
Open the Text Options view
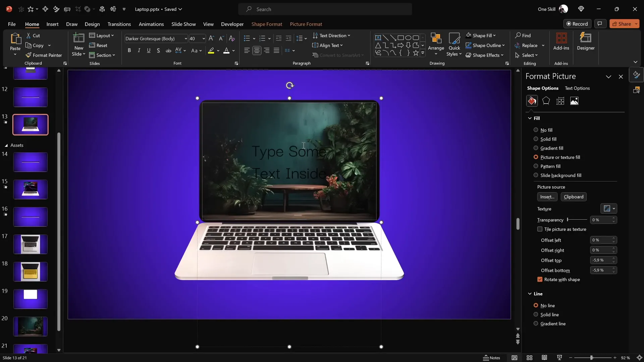578,88
